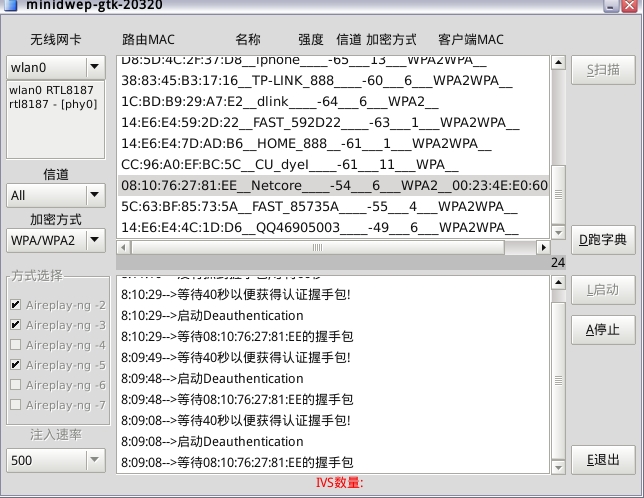
Task: Open the wlan0 wireless card dropdown
Action: click(94, 67)
